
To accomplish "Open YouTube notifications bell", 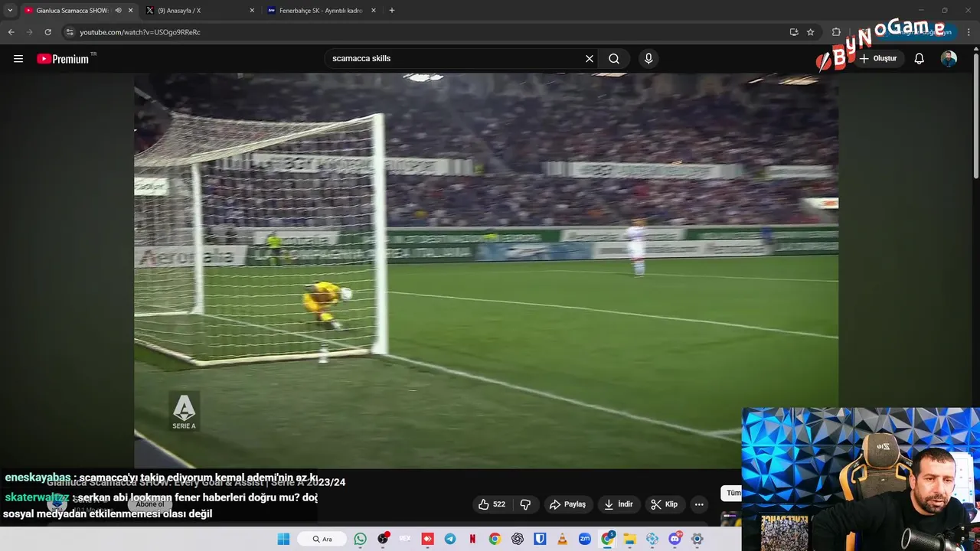I will (920, 59).
